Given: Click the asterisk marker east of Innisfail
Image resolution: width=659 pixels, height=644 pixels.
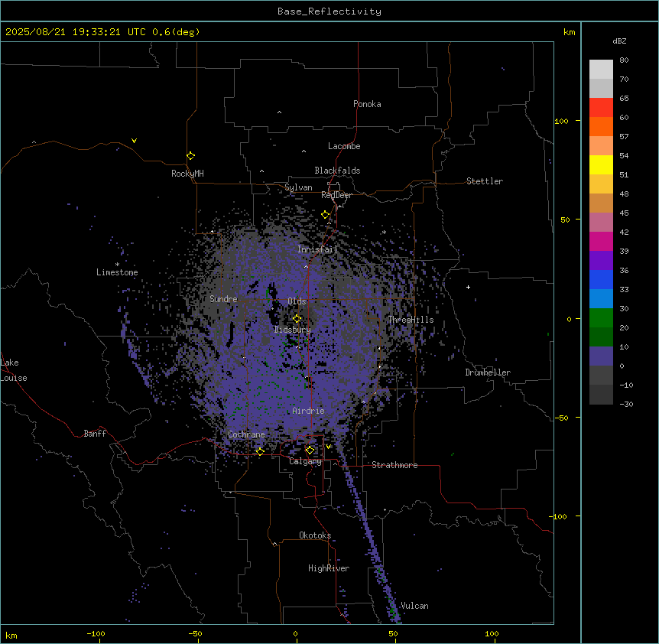Looking at the screenshot, I should pyautogui.click(x=384, y=232).
